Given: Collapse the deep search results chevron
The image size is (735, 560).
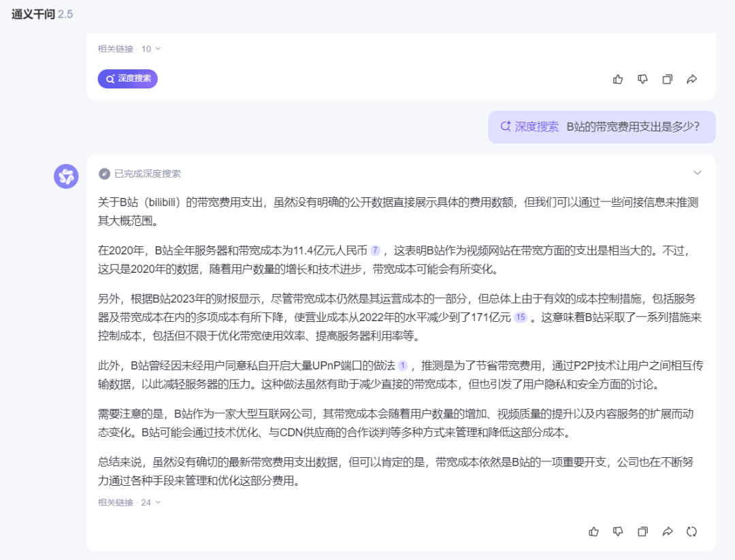Looking at the screenshot, I should (x=698, y=173).
